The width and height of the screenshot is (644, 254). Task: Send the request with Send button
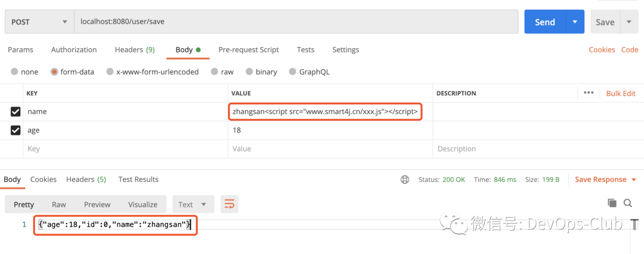(x=545, y=22)
